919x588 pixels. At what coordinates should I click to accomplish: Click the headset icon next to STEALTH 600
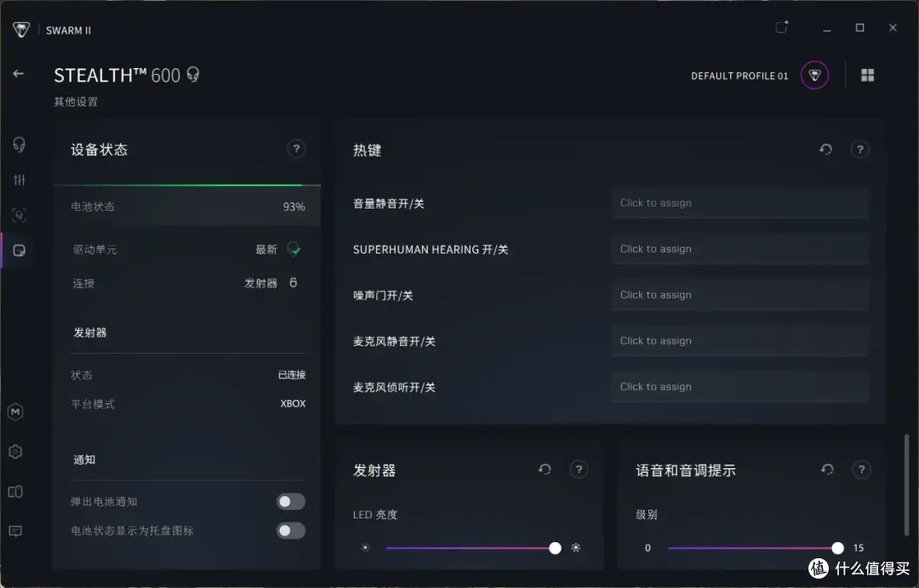pyautogui.click(x=193, y=75)
